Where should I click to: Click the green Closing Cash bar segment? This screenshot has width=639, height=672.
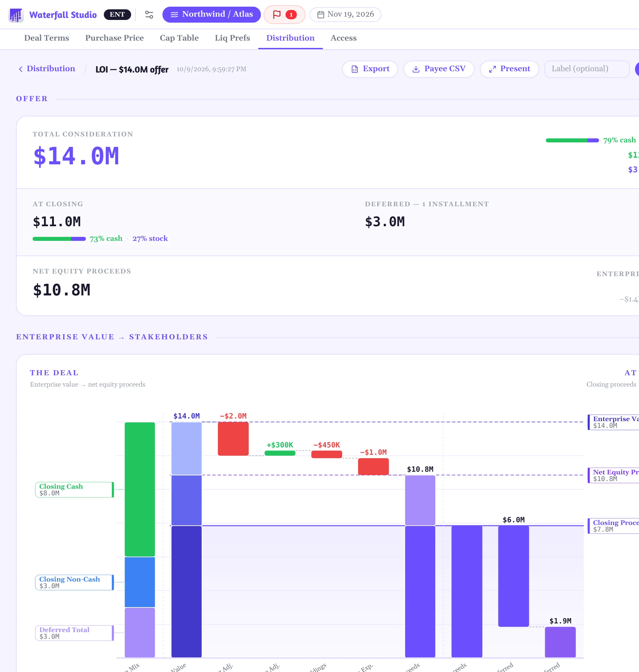pyautogui.click(x=140, y=489)
